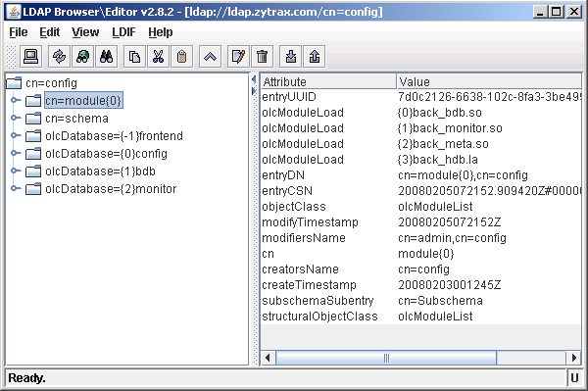The width and height of the screenshot is (588, 391).
Task: Click the horizontal scrollbar right arrow
Action: tap(573, 358)
